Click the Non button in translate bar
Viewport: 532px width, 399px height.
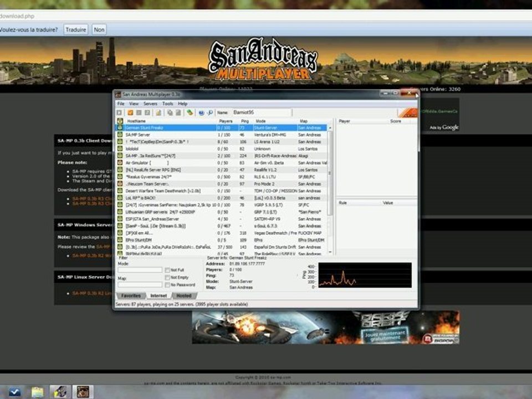99,30
